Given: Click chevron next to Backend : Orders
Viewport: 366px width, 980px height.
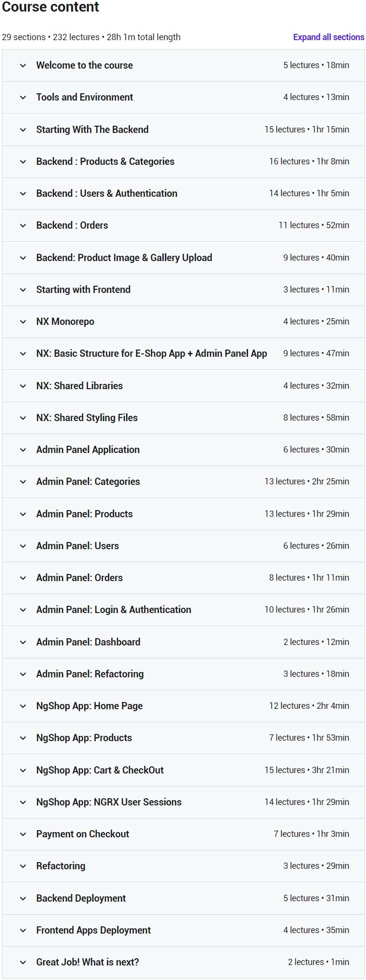Looking at the screenshot, I should click(23, 225).
